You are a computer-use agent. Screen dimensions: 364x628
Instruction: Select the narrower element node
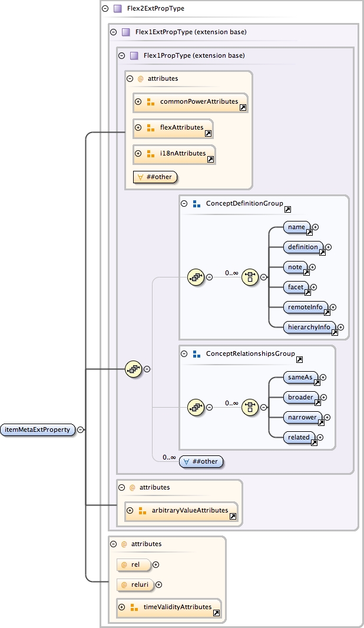click(x=302, y=417)
